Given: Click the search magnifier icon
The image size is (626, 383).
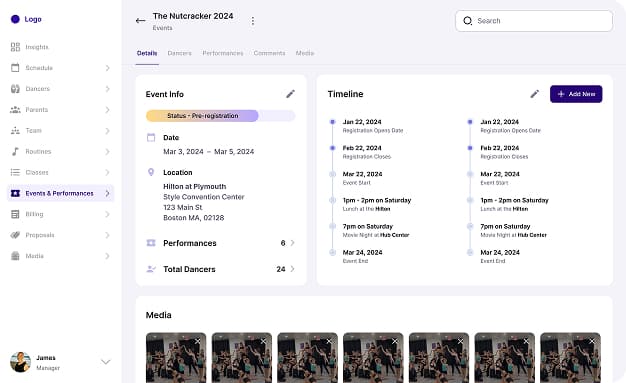Looking at the screenshot, I should click(x=468, y=21).
